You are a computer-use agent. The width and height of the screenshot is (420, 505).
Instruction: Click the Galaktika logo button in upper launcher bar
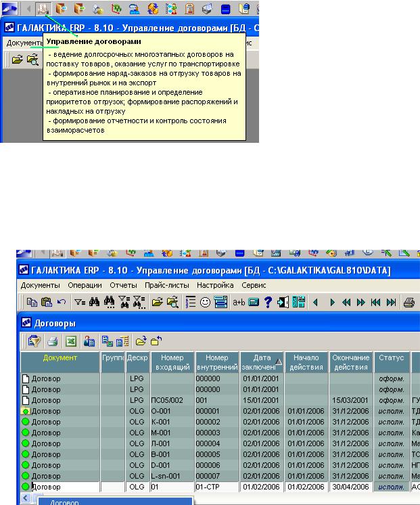(9, 8)
